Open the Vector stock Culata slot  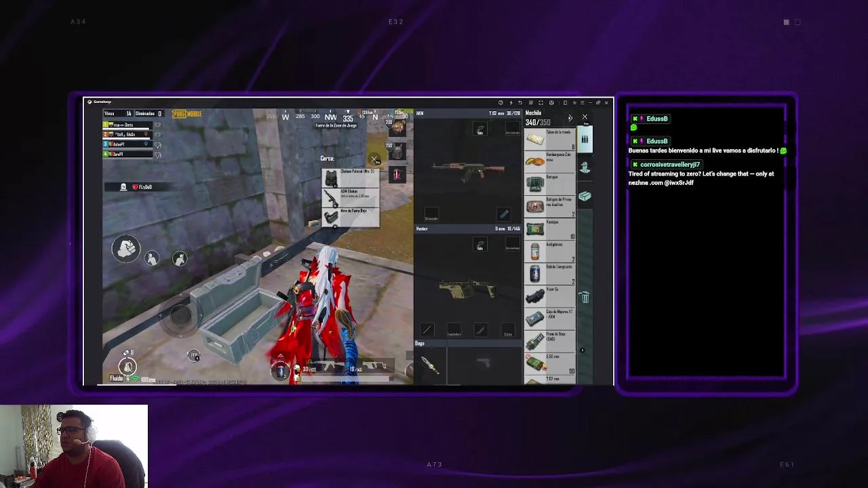(x=508, y=330)
